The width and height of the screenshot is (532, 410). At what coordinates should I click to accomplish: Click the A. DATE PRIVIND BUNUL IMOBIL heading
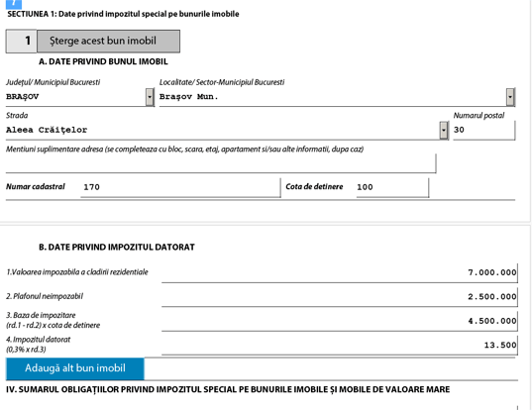[103, 61]
